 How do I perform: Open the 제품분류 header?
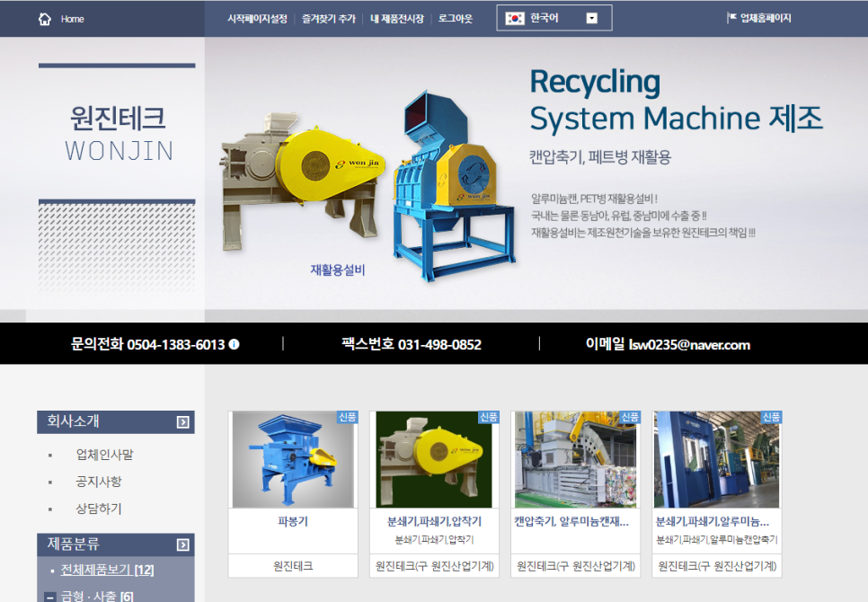tap(116, 544)
